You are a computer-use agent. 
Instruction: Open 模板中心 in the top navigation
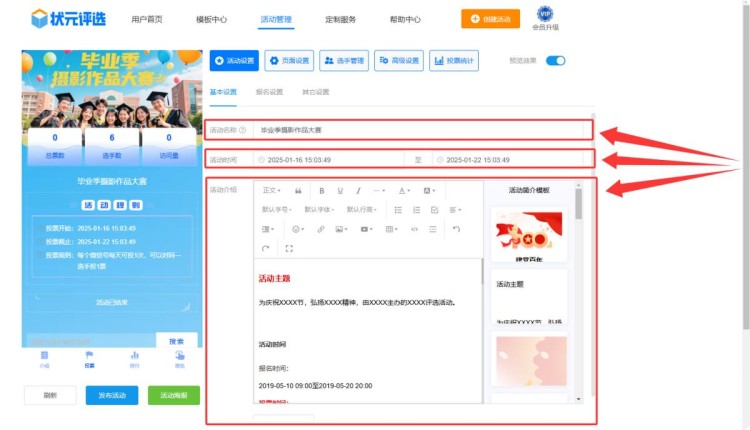pyautogui.click(x=211, y=19)
